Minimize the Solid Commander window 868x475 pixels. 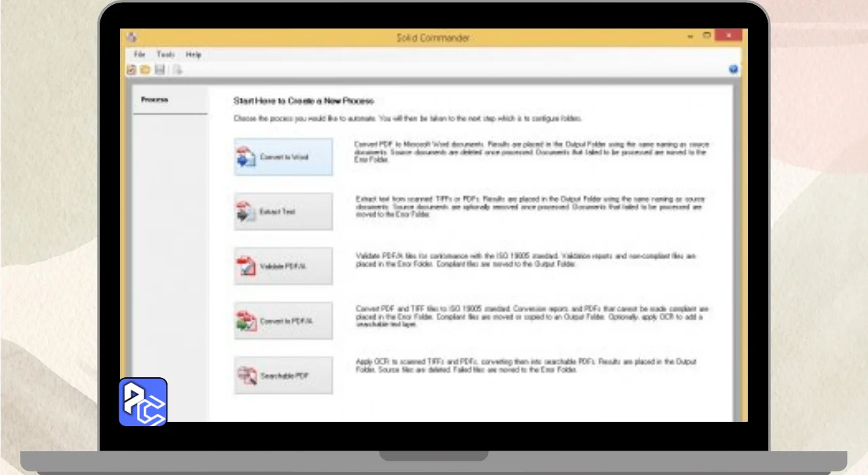pos(690,35)
